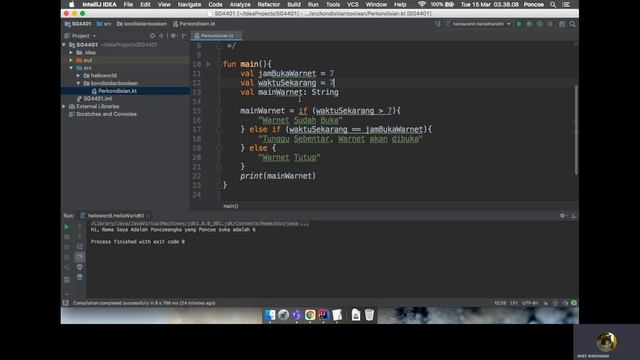Start Debug with the bug icon in toolbar
Viewport: 640px width, 360px height.
tap(529, 24)
